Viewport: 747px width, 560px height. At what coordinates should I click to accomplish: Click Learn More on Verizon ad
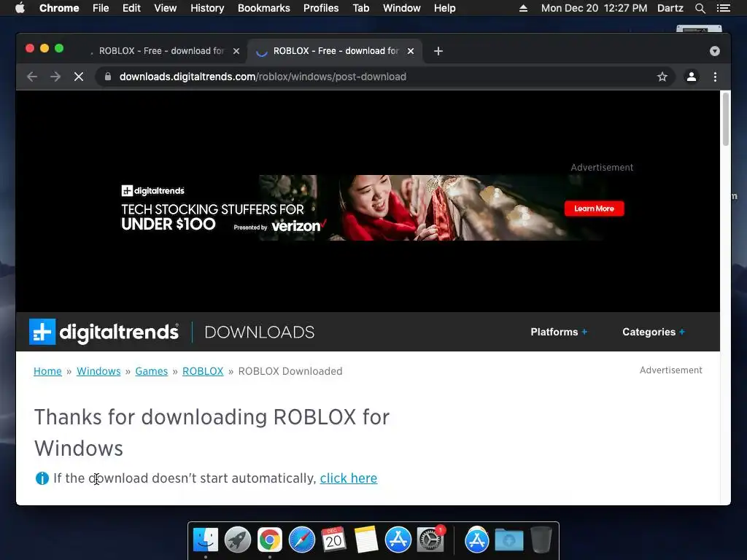[594, 208]
